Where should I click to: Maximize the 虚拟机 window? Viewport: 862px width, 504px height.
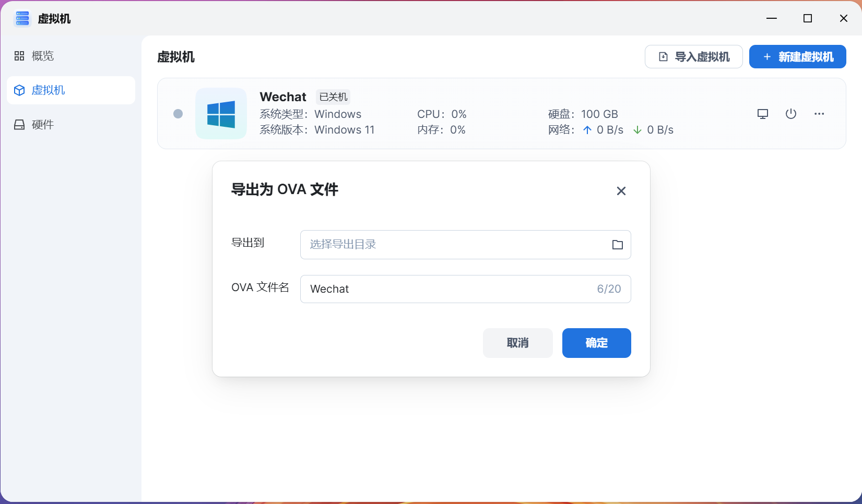click(x=808, y=18)
